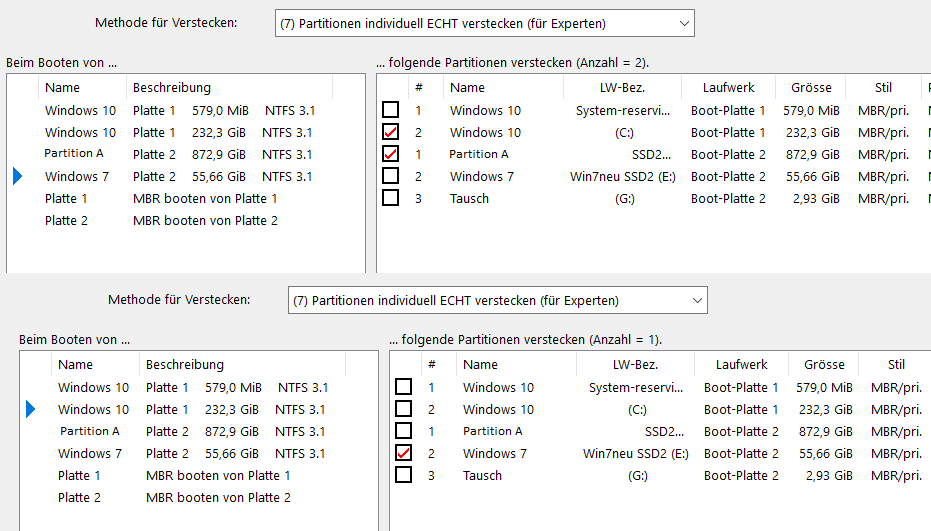Check Partition A SSD2 box in Anzahl = 1 table
This screenshot has width=931, height=531.
click(x=404, y=431)
